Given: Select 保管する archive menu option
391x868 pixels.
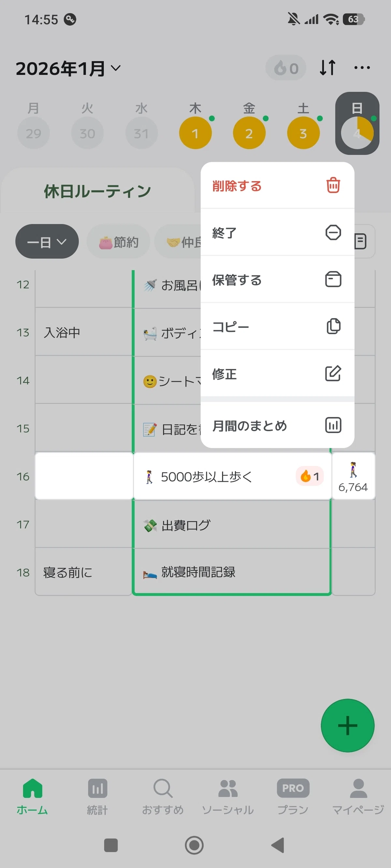Looking at the screenshot, I should 277,280.
